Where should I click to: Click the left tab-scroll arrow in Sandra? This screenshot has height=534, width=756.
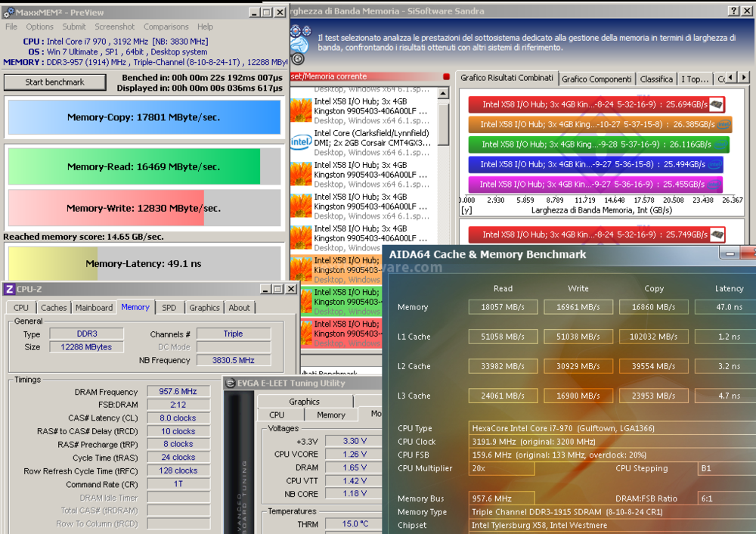[x=731, y=77]
